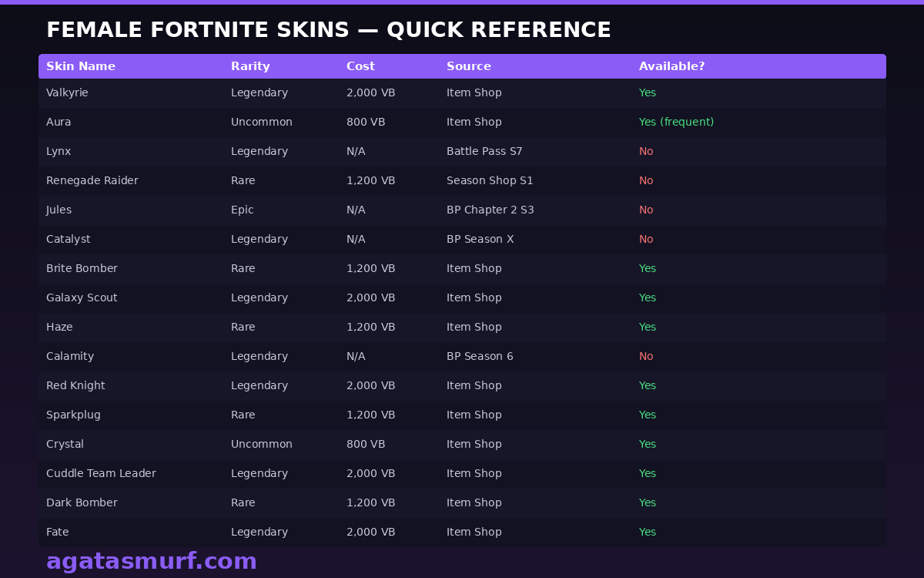
Task: Click 'BP Chapter 2 S3' source cell
Action: tap(490, 210)
